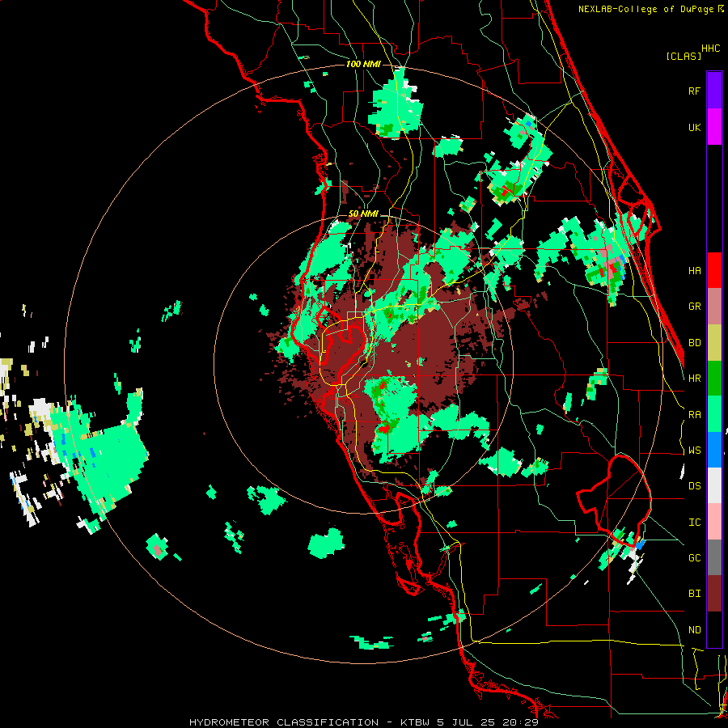Click the 'RF' legend label
Viewport: 728px width, 728px height.
click(x=695, y=91)
